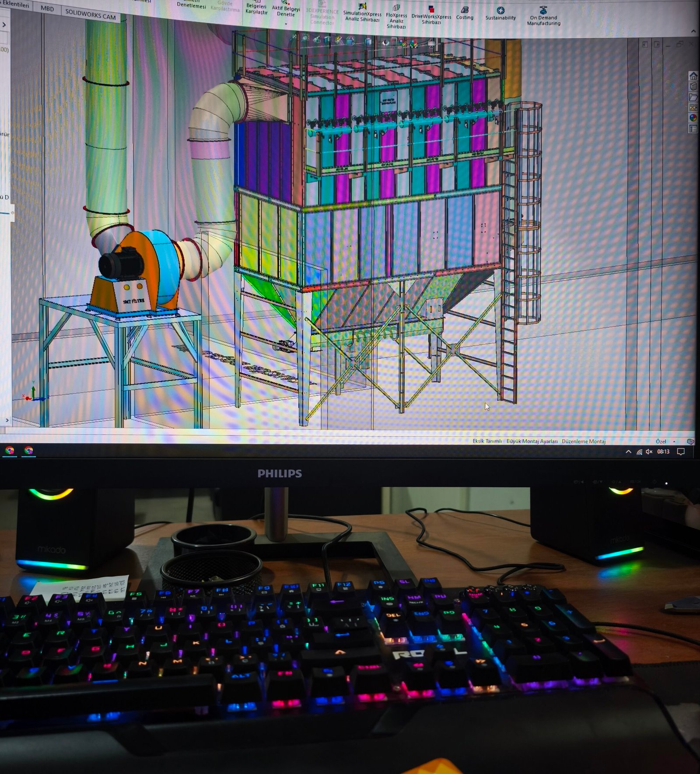Open On Demand Manufacturing
The image size is (700, 774).
click(543, 15)
